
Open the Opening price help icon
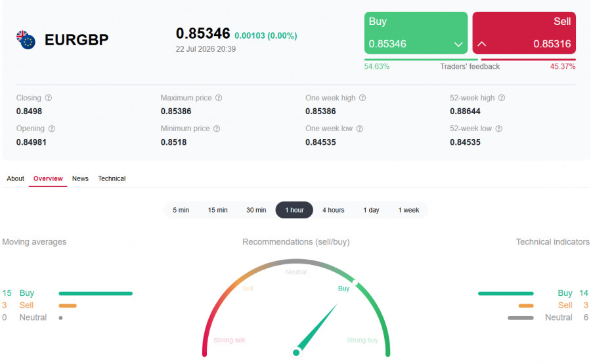[52, 129]
